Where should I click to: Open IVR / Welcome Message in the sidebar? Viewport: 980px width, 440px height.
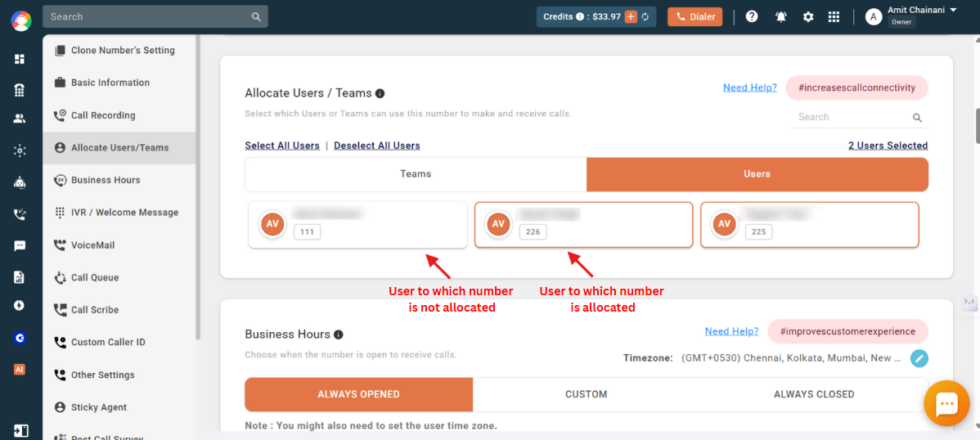(x=119, y=213)
